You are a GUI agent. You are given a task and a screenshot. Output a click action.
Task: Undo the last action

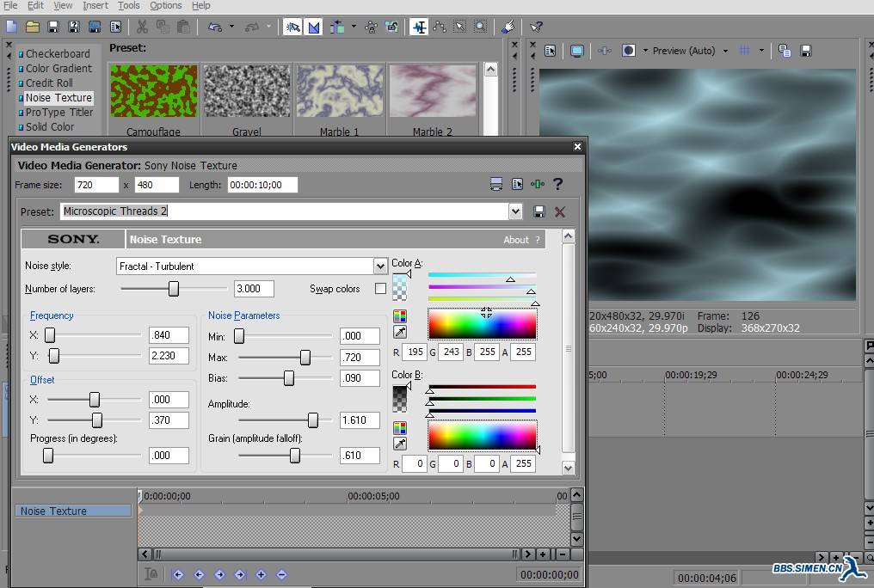[215, 26]
